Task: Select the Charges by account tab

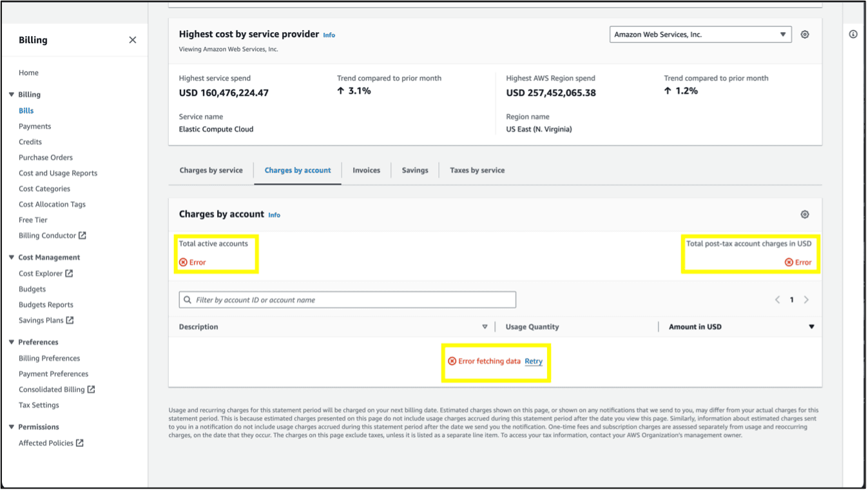Action: [298, 170]
